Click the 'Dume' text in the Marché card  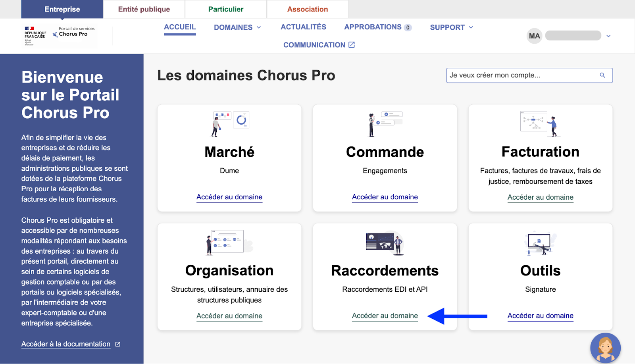[229, 171]
